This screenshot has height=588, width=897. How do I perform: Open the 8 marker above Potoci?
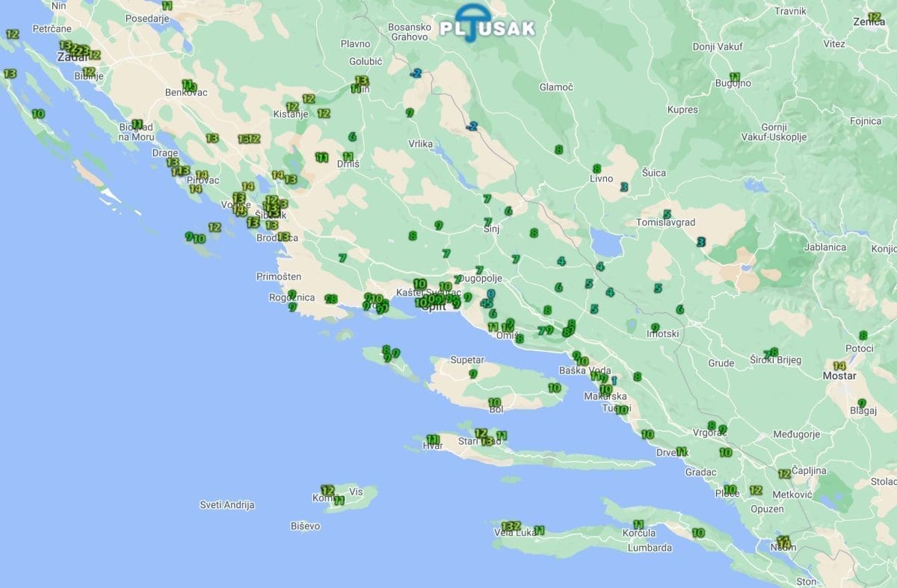tap(863, 335)
